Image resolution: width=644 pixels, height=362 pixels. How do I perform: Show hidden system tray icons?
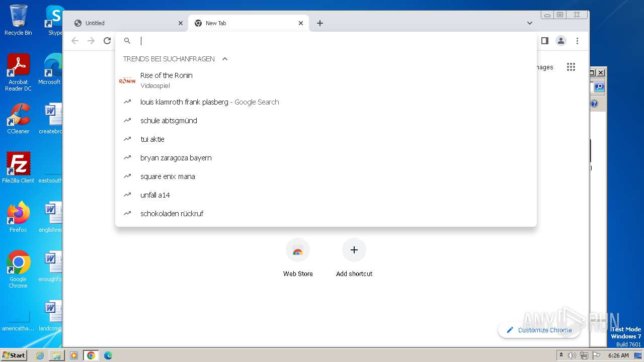tap(561, 355)
